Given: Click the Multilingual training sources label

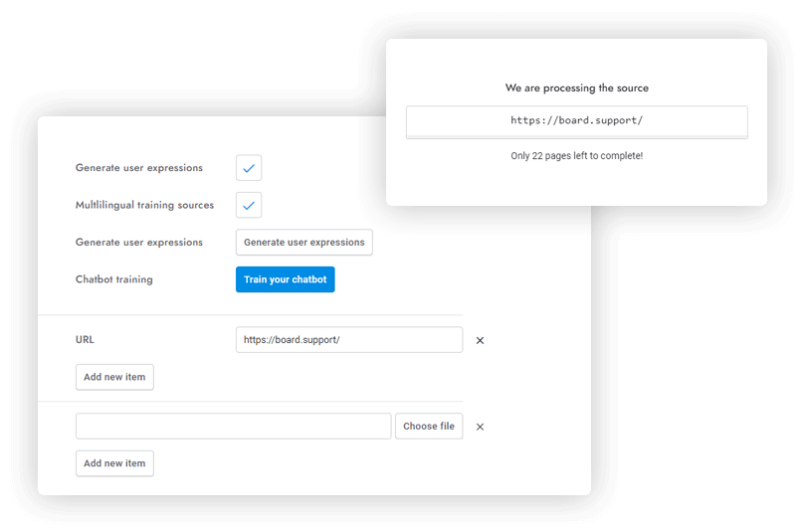Looking at the screenshot, I should click(144, 206).
